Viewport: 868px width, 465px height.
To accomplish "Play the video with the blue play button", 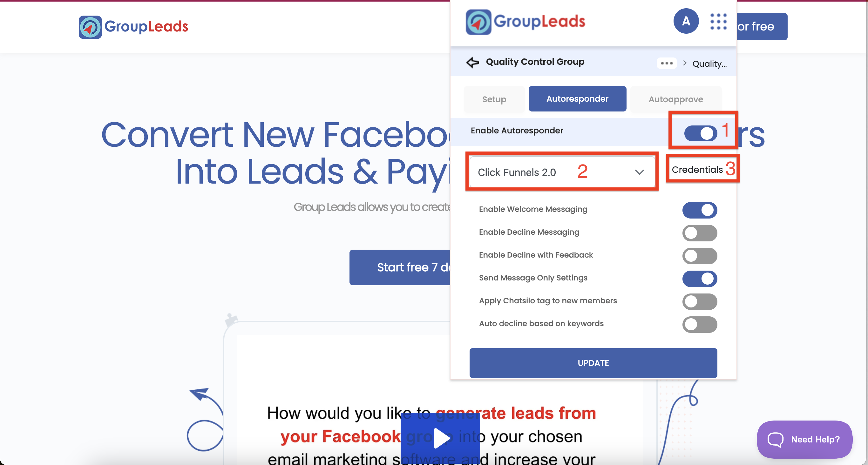I will (440, 438).
